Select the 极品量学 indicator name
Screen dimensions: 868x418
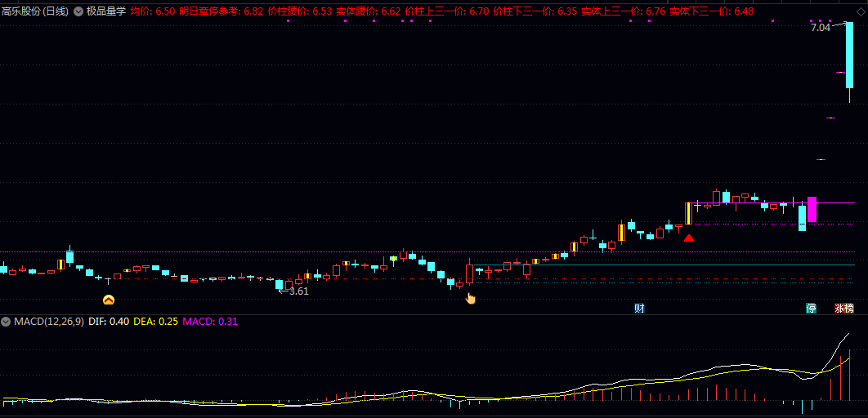(106, 11)
